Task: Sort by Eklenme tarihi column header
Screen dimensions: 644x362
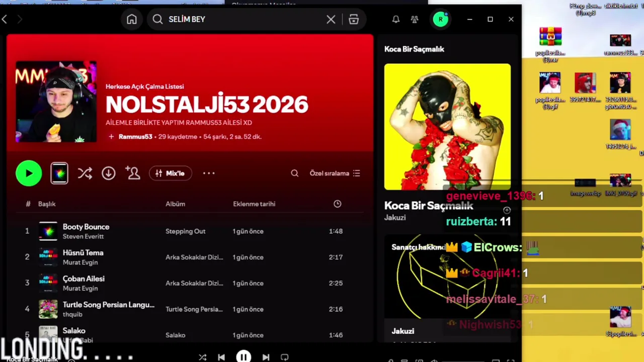Action: point(254,204)
